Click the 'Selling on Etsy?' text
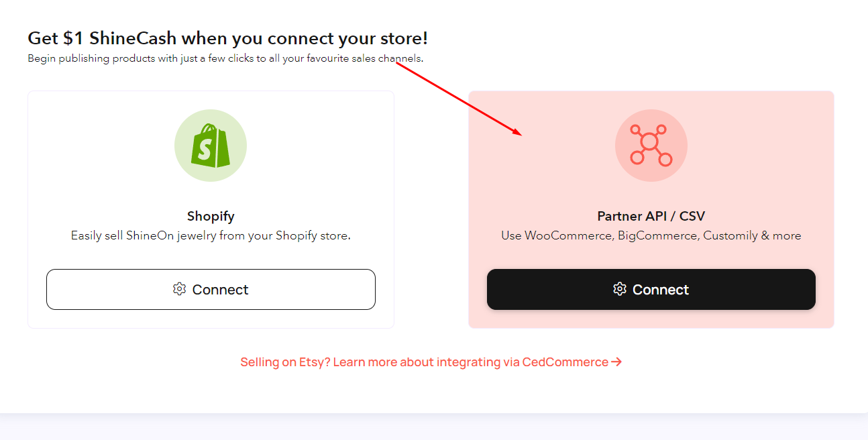 tap(285, 362)
